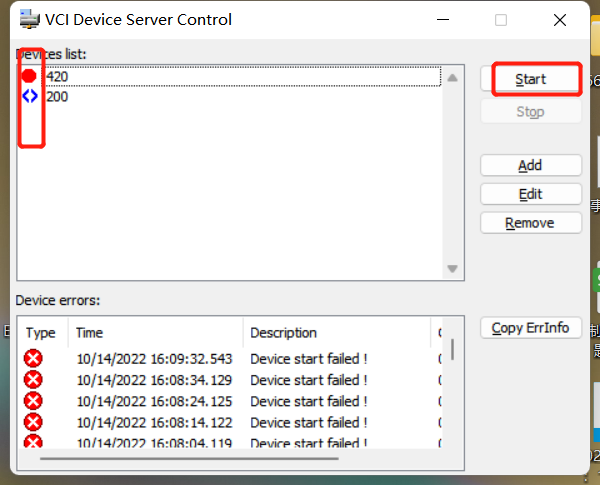Click the error icon for the 16:08:14.122 entry
600x485 pixels.
click(33, 423)
